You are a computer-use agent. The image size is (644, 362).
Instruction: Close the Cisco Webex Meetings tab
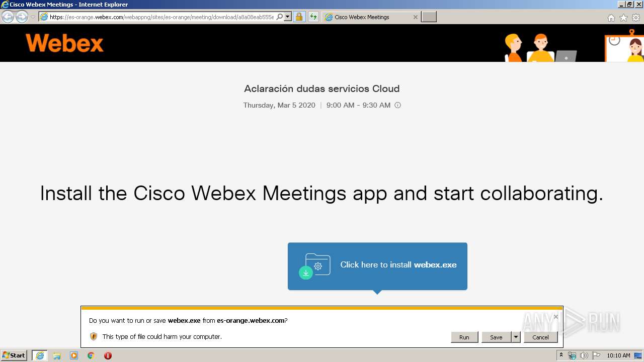coord(415,17)
